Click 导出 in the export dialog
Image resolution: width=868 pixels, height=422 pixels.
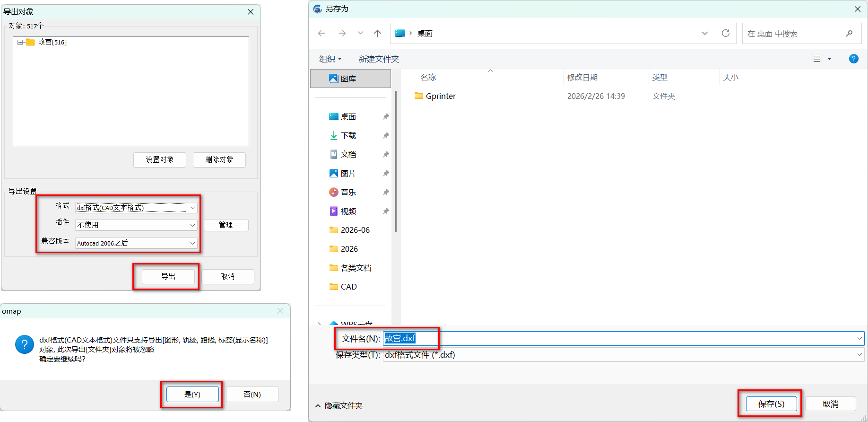[168, 276]
